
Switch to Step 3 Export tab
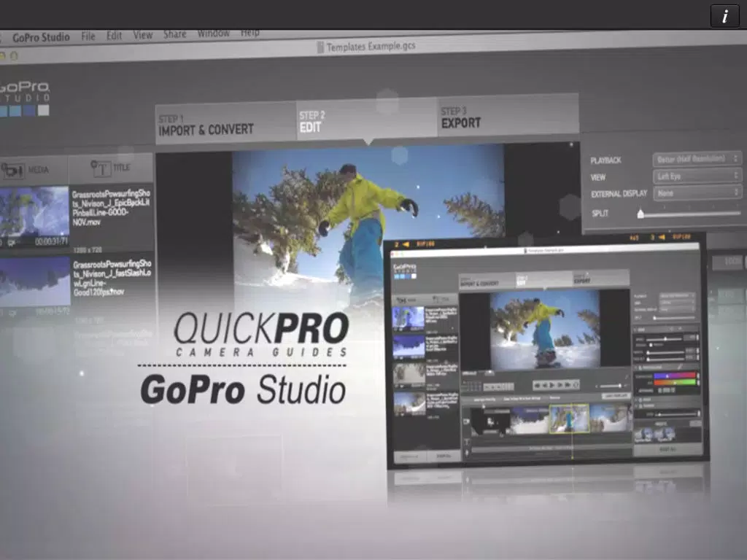pyautogui.click(x=508, y=116)
